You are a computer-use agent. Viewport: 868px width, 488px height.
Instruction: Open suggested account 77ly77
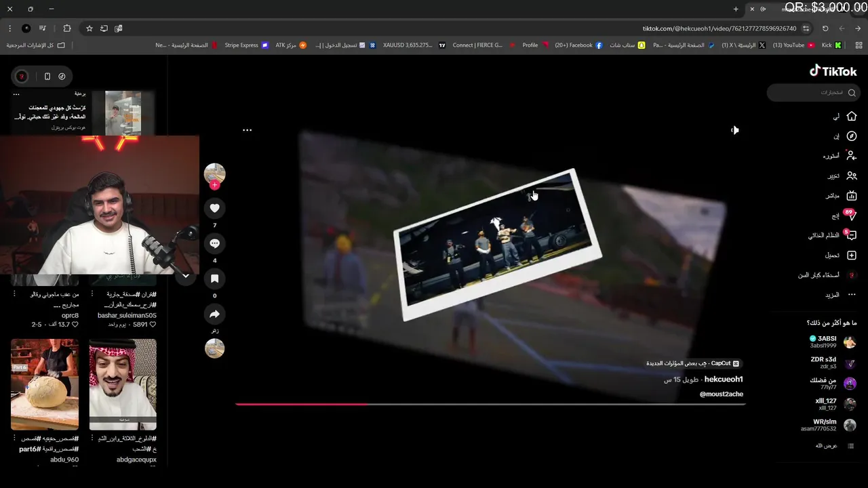tap(832, 384)
